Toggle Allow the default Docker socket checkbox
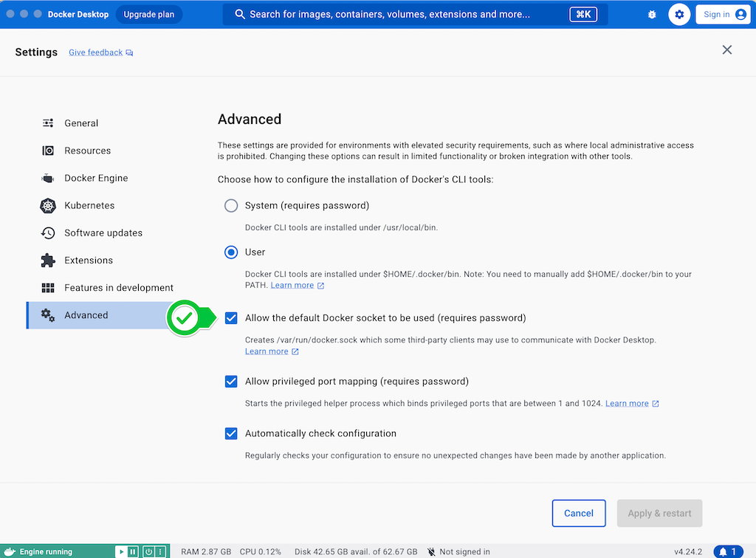 pos(231,318)
